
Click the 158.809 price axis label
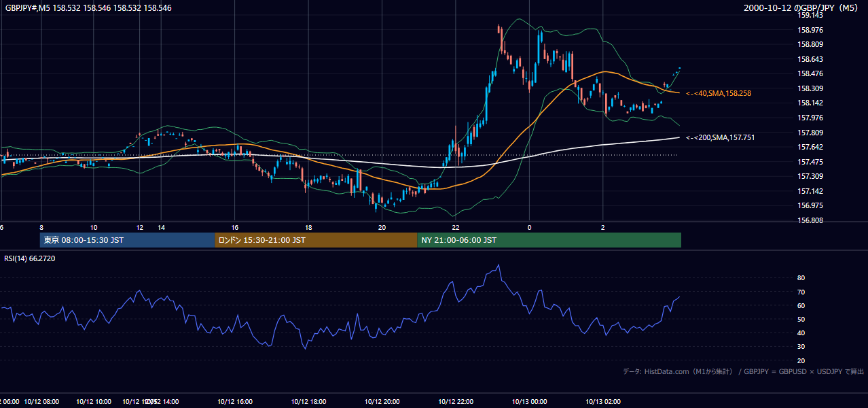pyautogui.click(x=810, y=44)
